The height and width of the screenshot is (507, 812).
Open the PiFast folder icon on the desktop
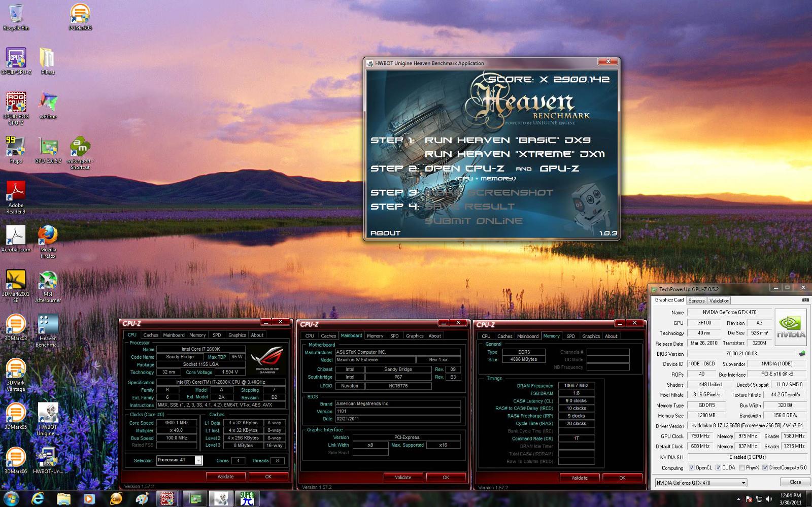48,61
